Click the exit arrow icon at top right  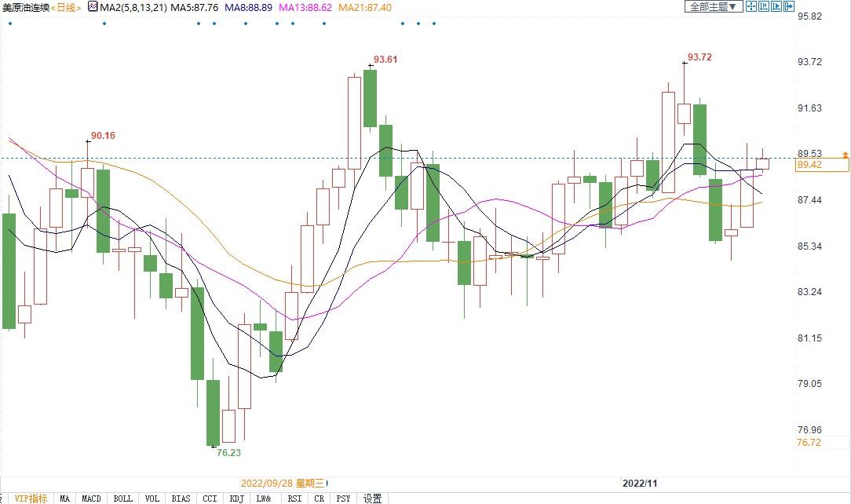pos(789,7)
